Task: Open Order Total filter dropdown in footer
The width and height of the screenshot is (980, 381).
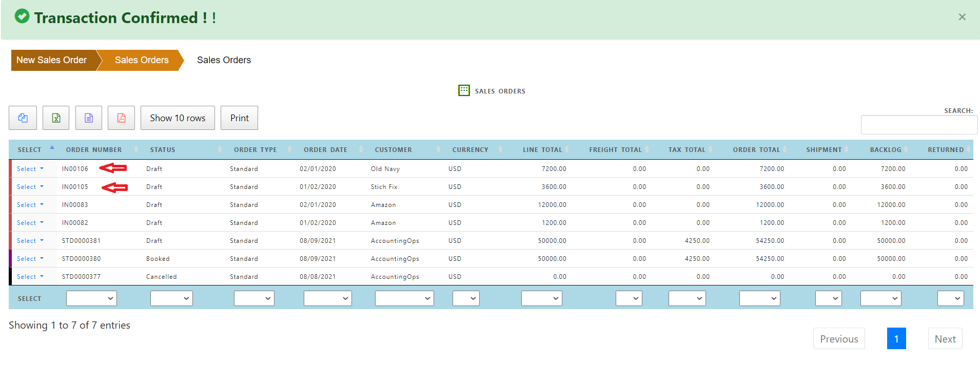Action: (x=760, y=298)
